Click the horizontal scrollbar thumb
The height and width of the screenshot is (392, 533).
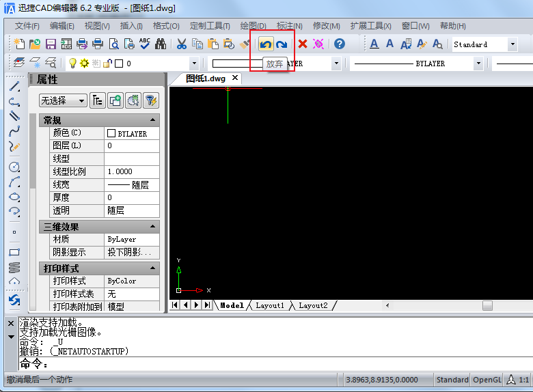[x=487, y=306]
